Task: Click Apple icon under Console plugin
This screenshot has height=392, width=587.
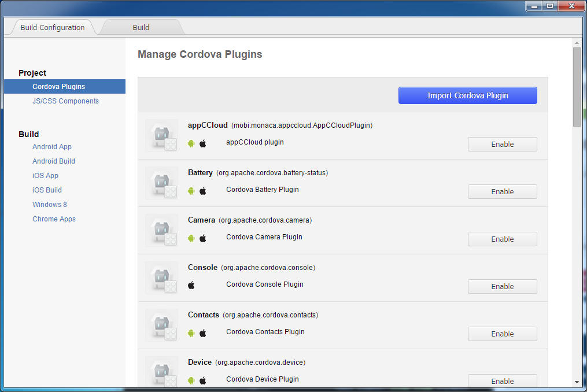Action: pos(191,286)
